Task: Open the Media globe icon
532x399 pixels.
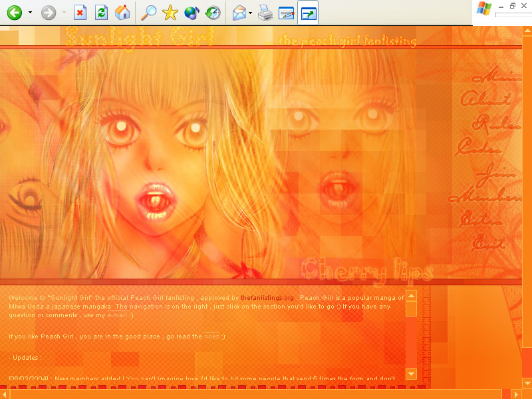Action: [192, 13]
